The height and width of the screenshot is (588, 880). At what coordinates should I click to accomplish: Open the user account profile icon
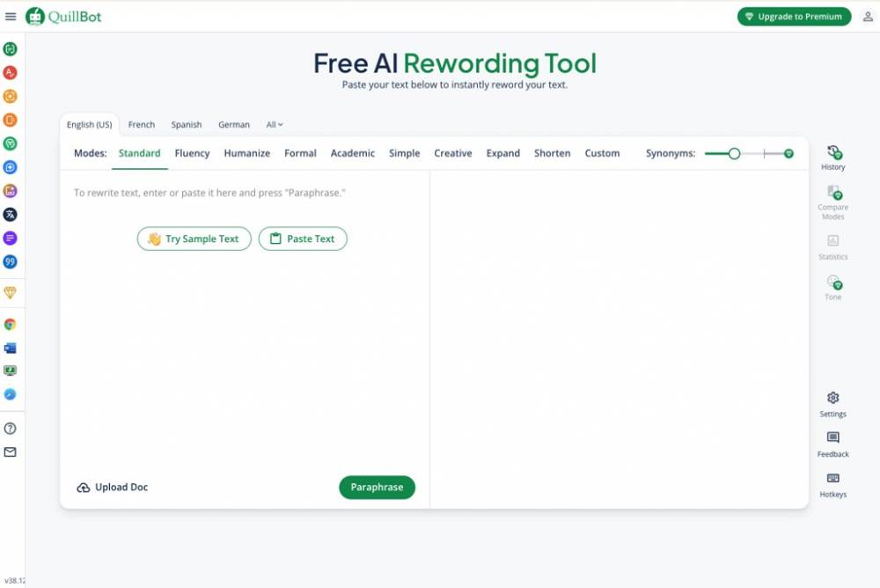pos(868,16)
